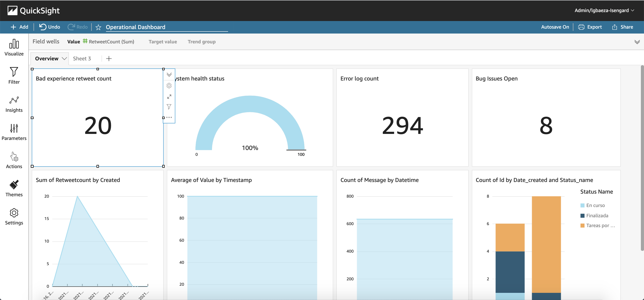Click the visual format gear icon
Image resolution: width=644 pixels, height=300 pixels.
click(x=169, y=86)
